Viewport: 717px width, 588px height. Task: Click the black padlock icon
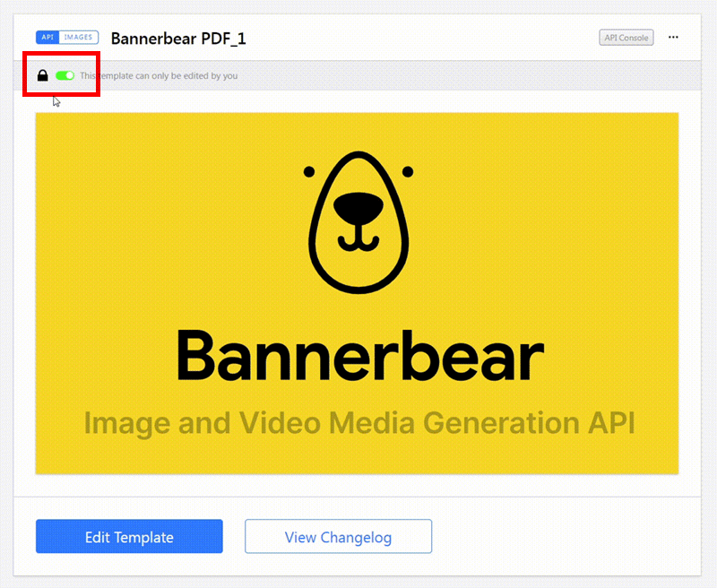[x=42, y=76]
